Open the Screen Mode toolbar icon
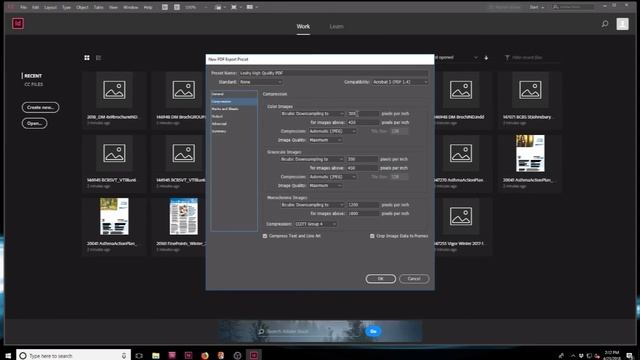The height and width of the screenshot is (360, 640). 235,7
